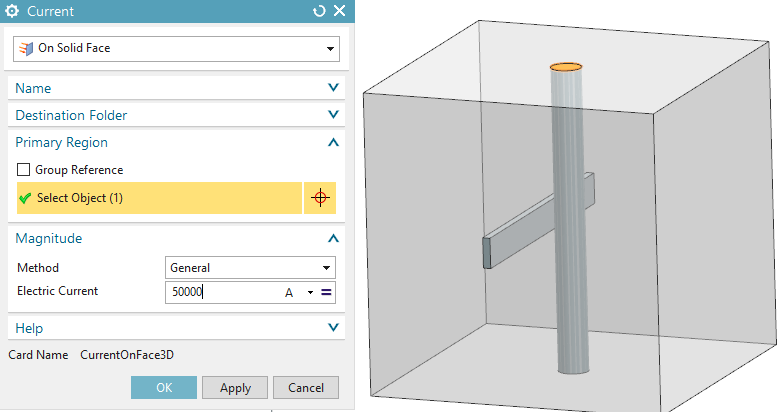Click the Electric Current value field
The width and height of the screenshot is (782, 412).
pyautogui.click(x=220, y=292)
